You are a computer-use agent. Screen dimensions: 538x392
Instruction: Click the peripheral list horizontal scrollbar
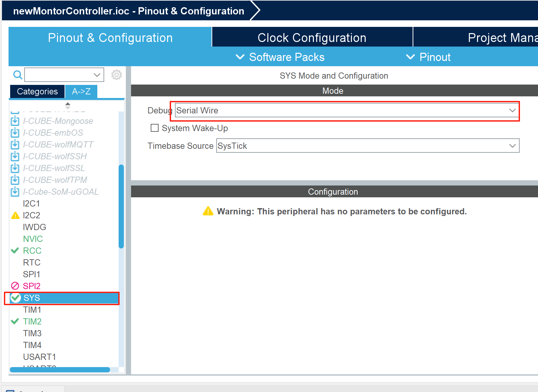(x=60, y=370)
